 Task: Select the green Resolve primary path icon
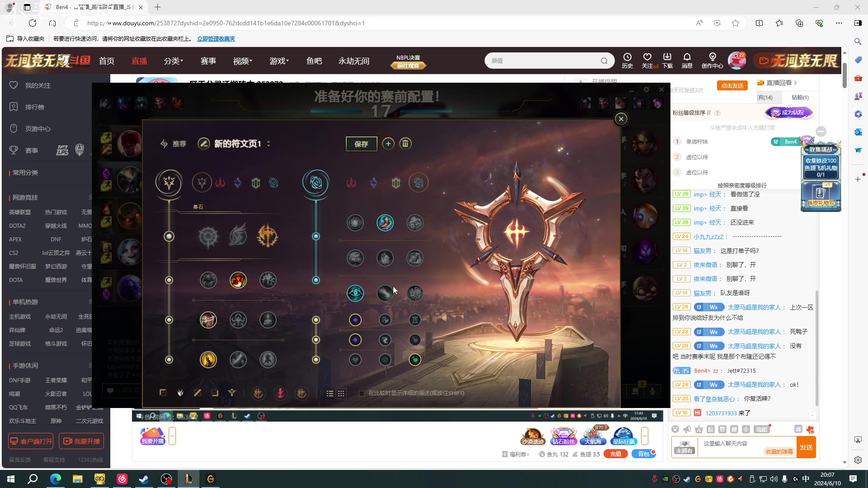[x=256, y=183]
